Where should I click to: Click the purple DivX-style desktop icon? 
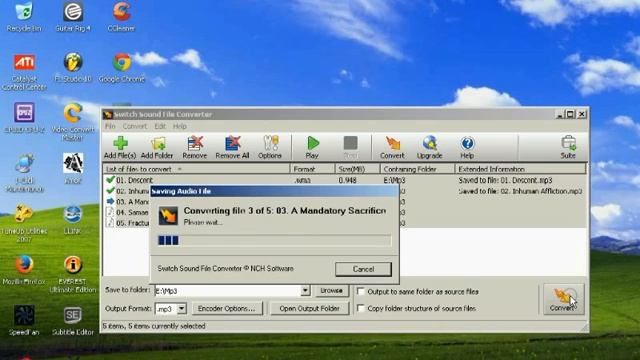pyautogui.click(x=24, y=118)
